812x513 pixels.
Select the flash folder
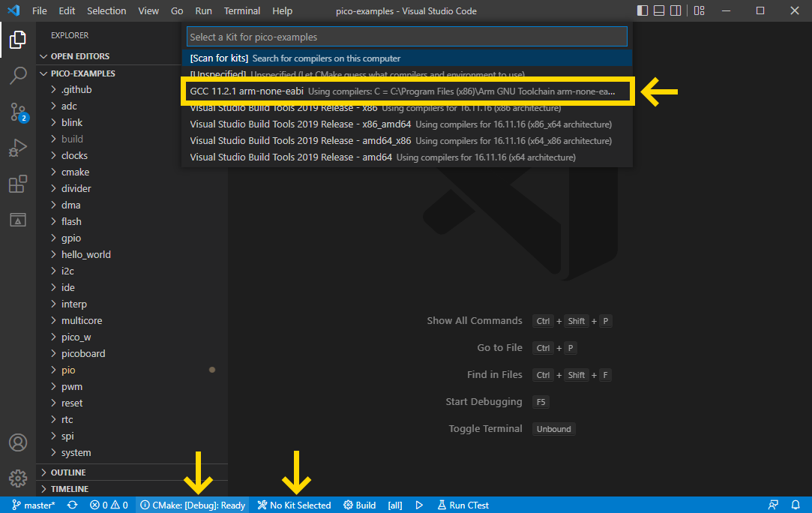(x=71, y=222)
